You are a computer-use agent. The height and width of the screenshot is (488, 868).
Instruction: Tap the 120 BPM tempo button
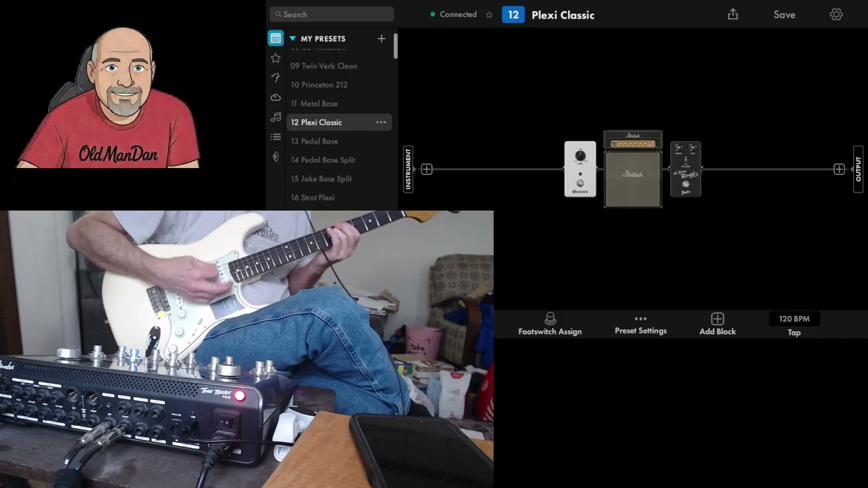[x=794, y=319]
